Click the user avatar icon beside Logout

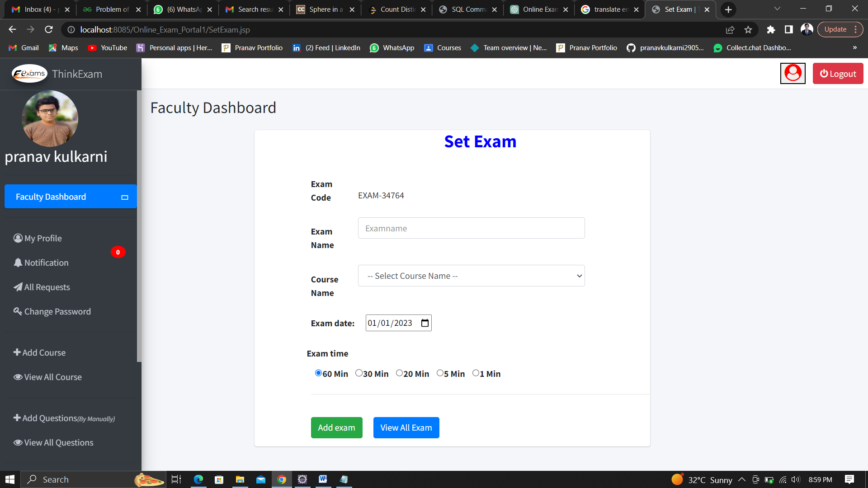coord(793,73)
